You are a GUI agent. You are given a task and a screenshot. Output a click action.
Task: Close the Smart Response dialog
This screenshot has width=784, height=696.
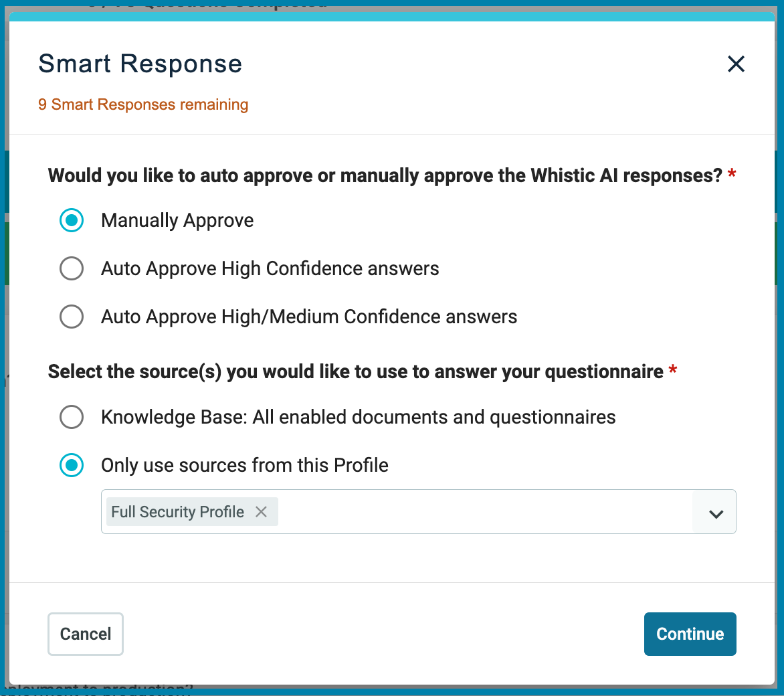(x=736, y=64)
